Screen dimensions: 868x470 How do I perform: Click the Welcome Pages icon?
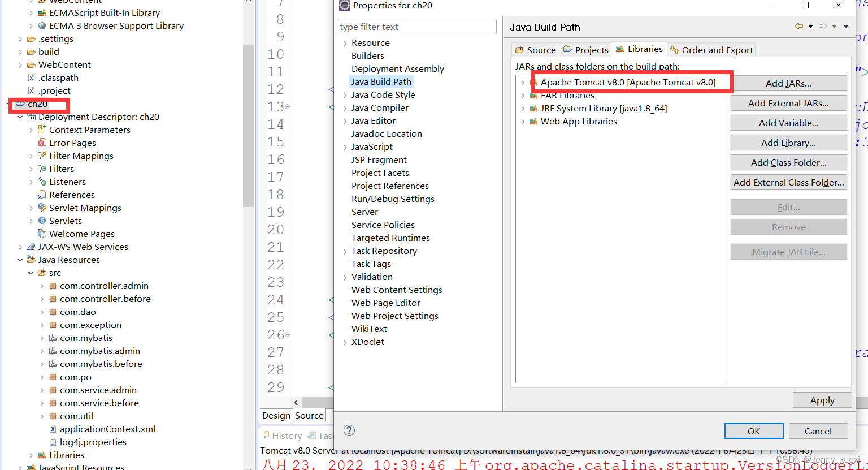pyautogui.click(x=42, y=234)
